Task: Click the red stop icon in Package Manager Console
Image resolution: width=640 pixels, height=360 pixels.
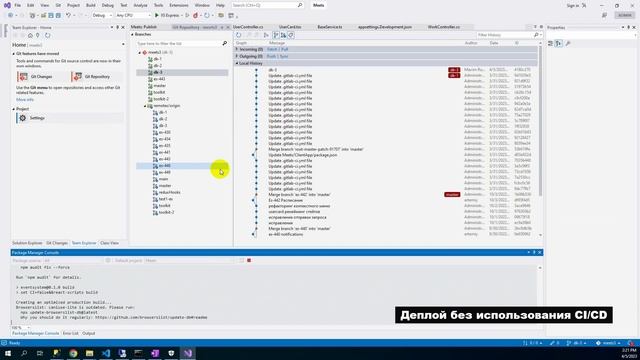Action: pyautogui.click(x=249, y=260)
